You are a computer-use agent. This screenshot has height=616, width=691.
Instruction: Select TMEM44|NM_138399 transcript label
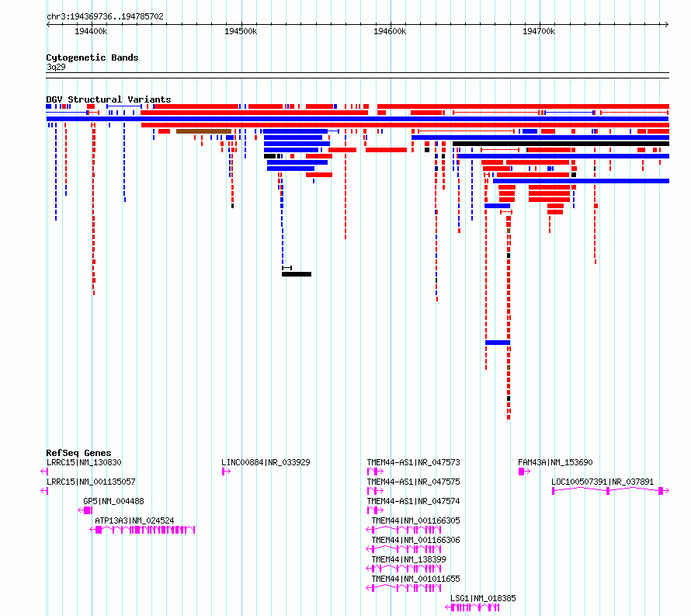tap(408, 559)
